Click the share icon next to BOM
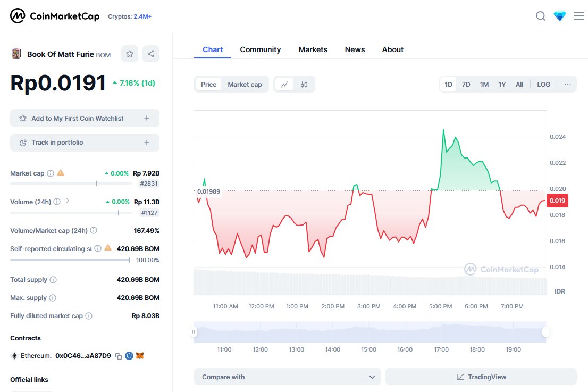This screenshot has height=392, width=588. coord(151,54)
